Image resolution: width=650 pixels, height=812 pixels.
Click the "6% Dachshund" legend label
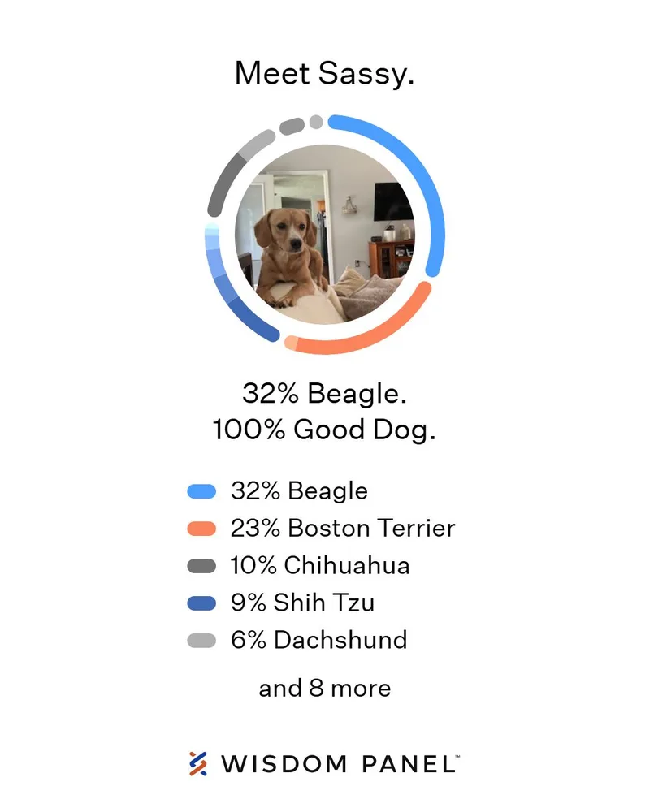318,641
